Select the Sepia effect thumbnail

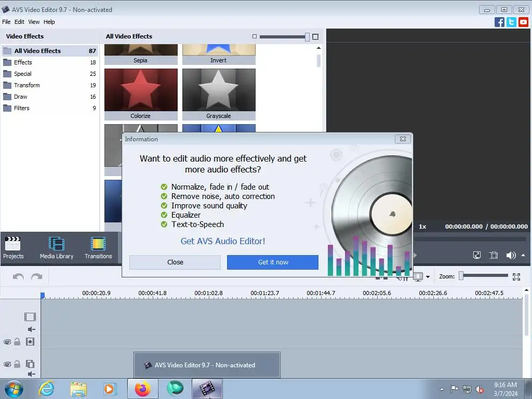click(x=141, y=54)
